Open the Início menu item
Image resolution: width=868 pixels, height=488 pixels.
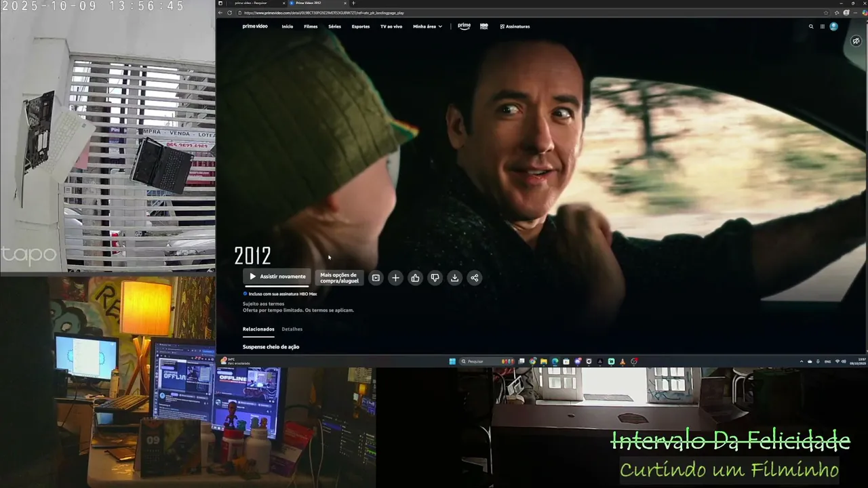point(288,26)
